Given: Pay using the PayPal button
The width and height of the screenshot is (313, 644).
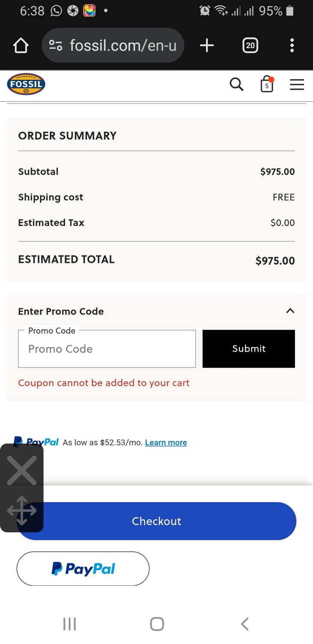Looking at the screenshot, I should point(83,569).
